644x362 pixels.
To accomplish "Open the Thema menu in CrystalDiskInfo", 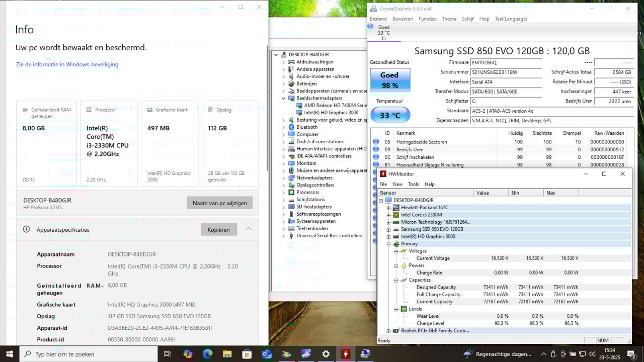I will [449, 19].
